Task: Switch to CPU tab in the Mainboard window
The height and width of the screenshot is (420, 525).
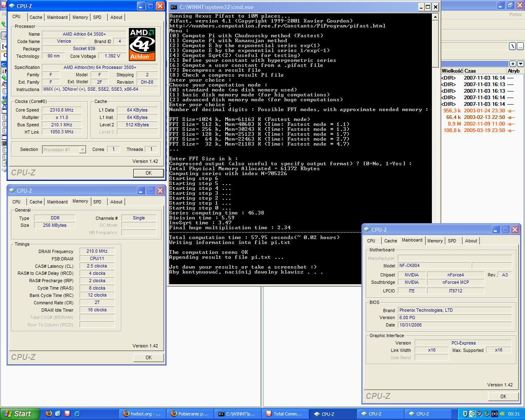Action: [371, 241]
